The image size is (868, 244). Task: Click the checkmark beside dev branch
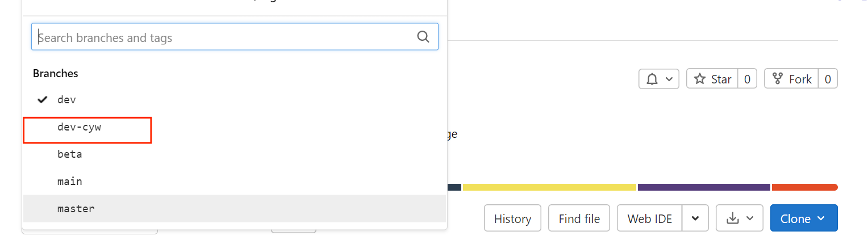[42, 100]
